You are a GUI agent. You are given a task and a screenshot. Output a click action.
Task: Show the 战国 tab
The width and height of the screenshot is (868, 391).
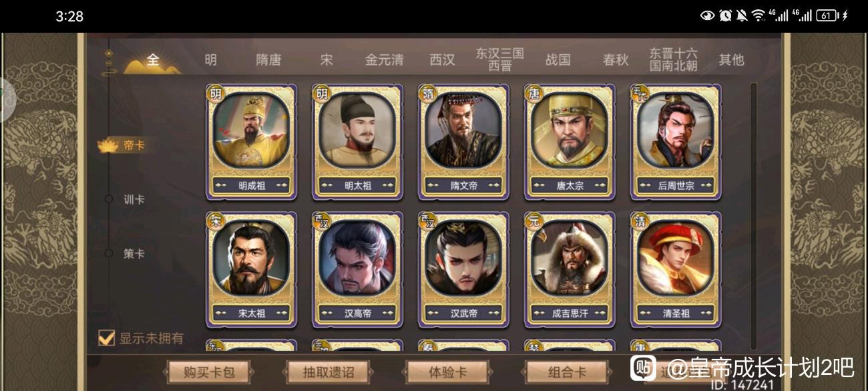tap(558, 59)
